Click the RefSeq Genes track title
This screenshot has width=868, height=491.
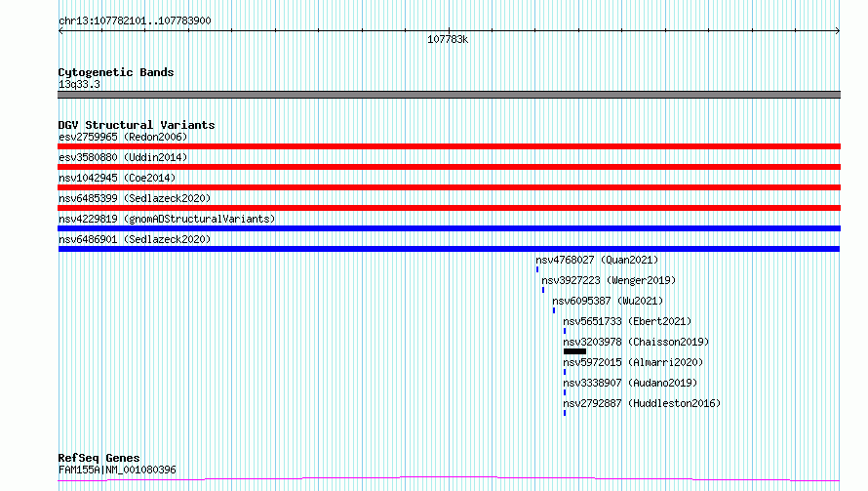(99, 458)
